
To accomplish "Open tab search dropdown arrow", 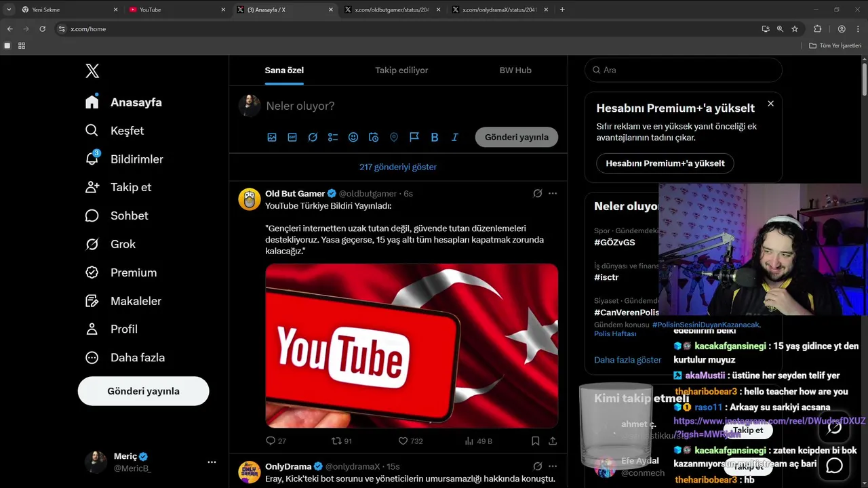I will point(8,9).
